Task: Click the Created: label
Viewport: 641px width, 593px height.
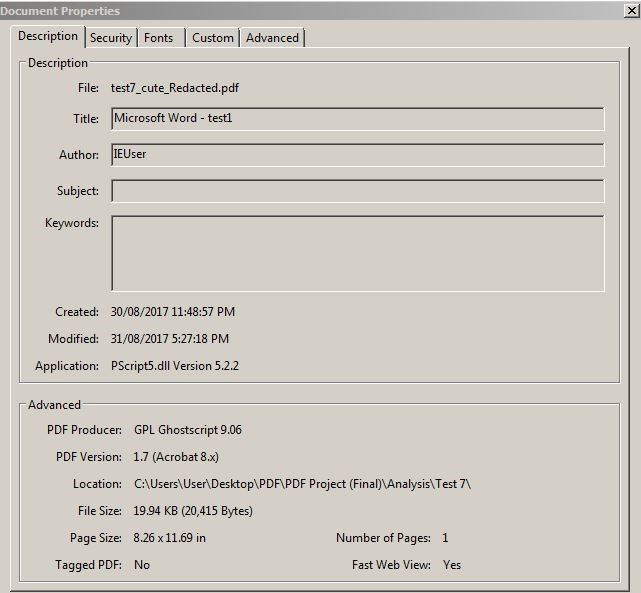Action: (x=77, y=312)
